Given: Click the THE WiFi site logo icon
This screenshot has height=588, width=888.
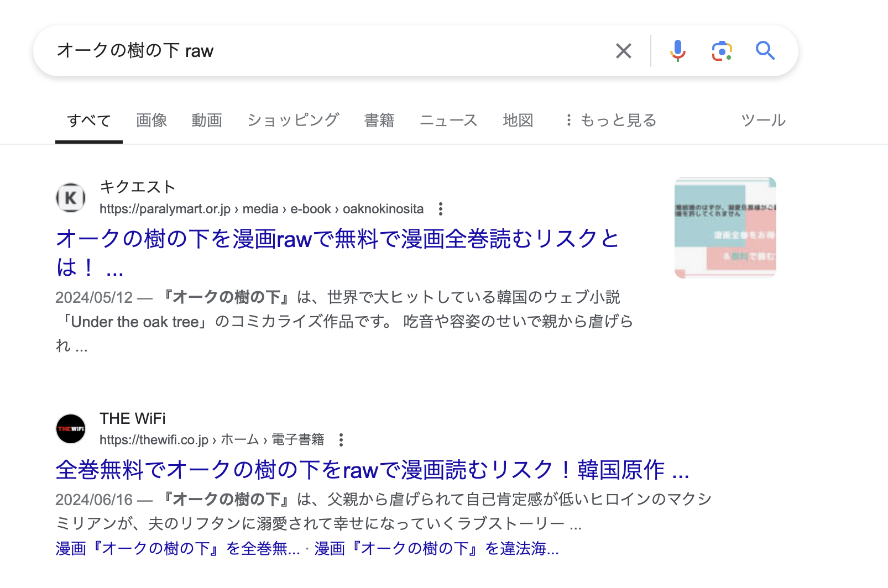Looking at the screenshot, I should coord(70,428).
